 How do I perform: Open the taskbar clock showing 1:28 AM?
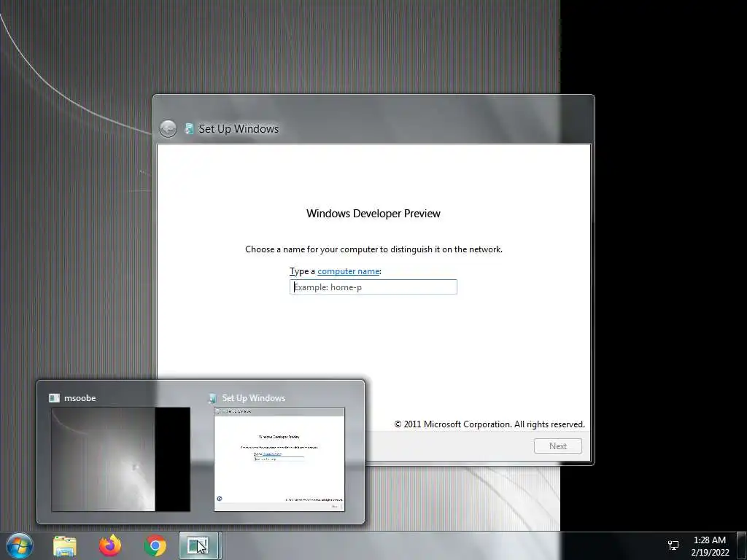click(710, 545)
